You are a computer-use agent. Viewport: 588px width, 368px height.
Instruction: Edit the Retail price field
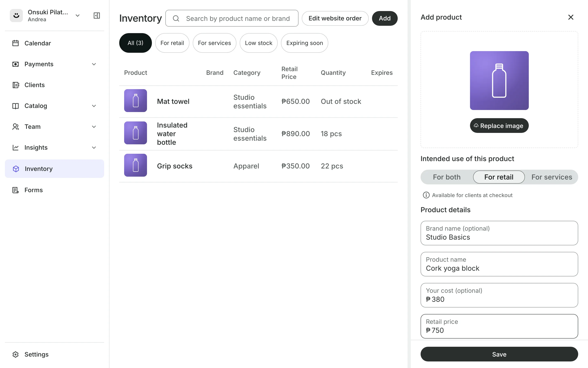click(x=499, y=326)
